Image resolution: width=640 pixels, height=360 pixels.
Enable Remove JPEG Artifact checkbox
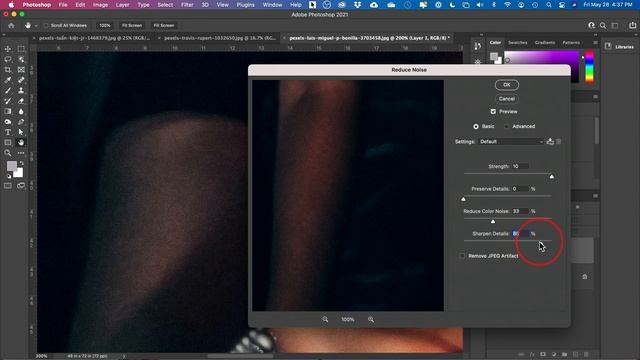(462, 256)
